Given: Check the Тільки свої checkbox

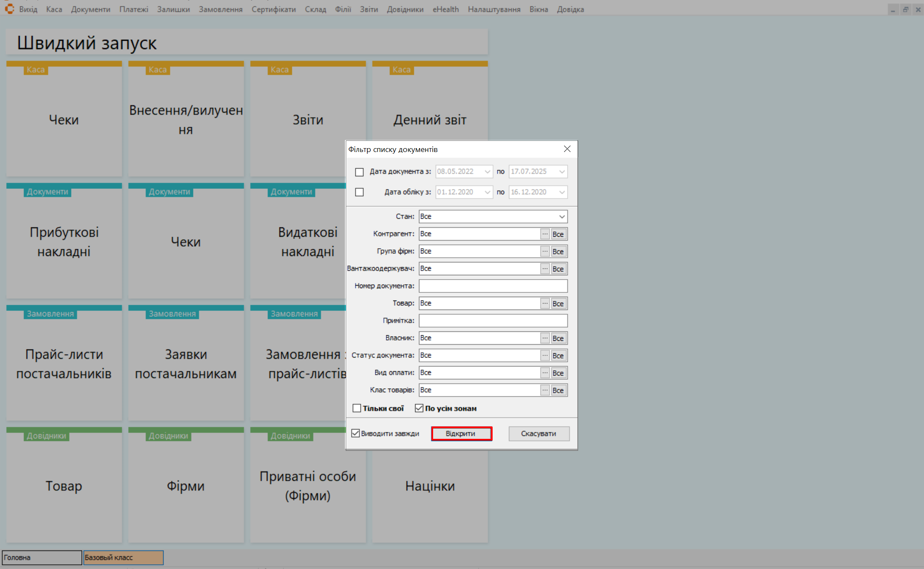Looking at the screenshot, I should point(357,408).
